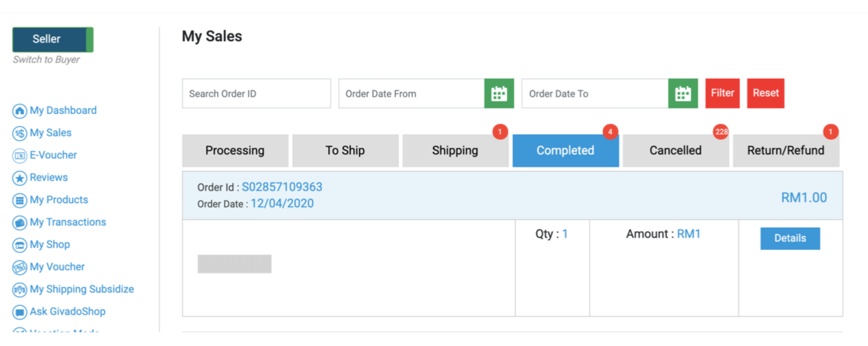
Task: Click the Reviews star icon
Action: click(x=19, y=178)
